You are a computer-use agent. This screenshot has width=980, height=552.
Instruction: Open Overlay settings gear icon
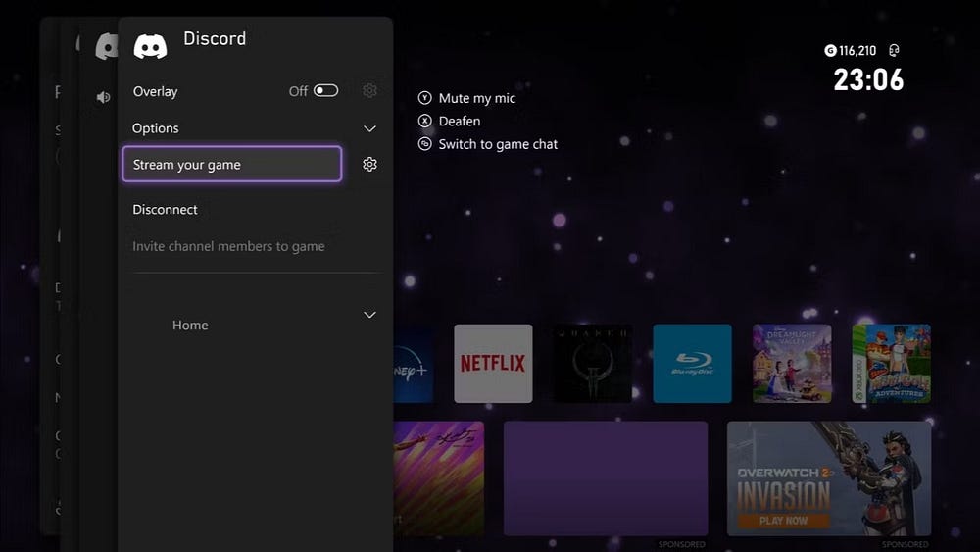tap(370, 90)
